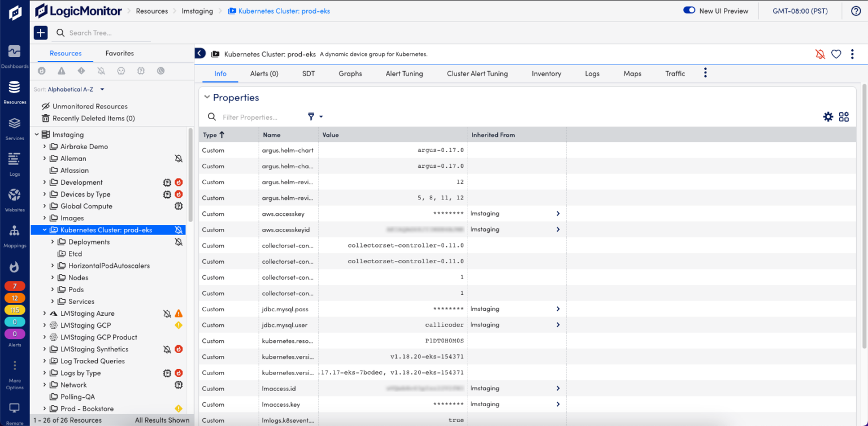The image size is (868, 426).
Task: Switch to the Alerts tab
Action: [x=263, y=73]
